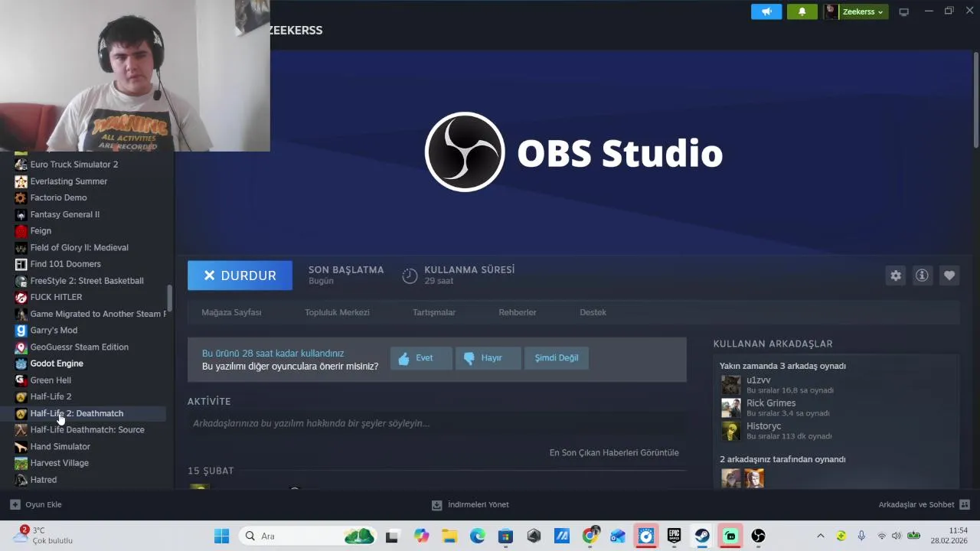This screenshot has width=980, height=551.
Task: Click the main page scrollbar
Action: [975, 100]
